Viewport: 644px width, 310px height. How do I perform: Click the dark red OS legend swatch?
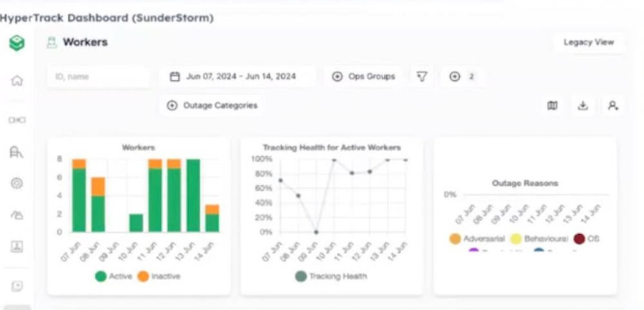coord(579,239)
